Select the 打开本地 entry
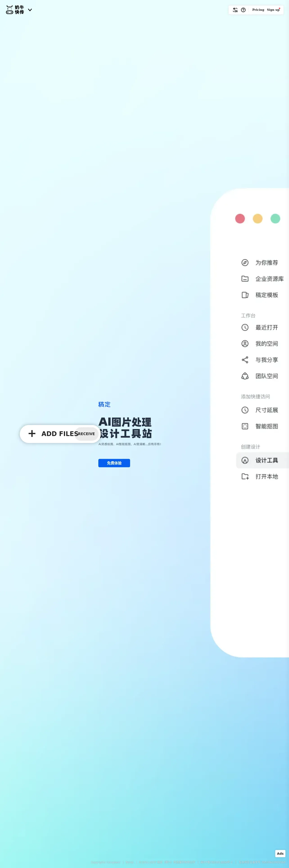The height and width of the screenshot is (868, 289). tap(266, 476)
